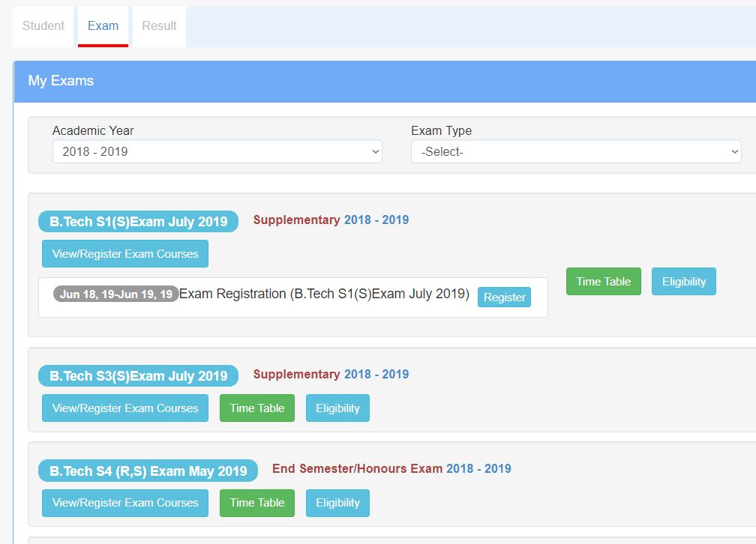Switch to the Result tab
The width and height of the screenshot is (756, 544).
tap(158, 25)
